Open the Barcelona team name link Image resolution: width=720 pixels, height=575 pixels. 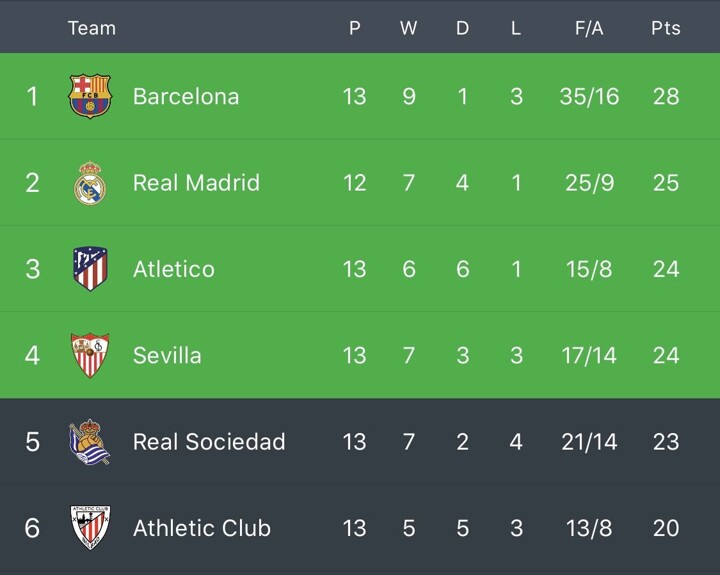pyautogui.click(x=186, y=97)
